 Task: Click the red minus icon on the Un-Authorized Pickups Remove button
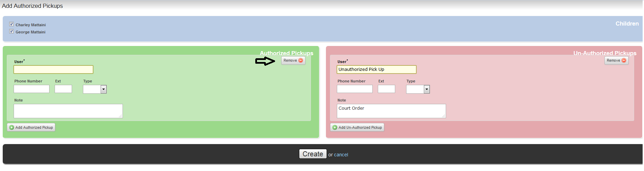coord(624,61)
